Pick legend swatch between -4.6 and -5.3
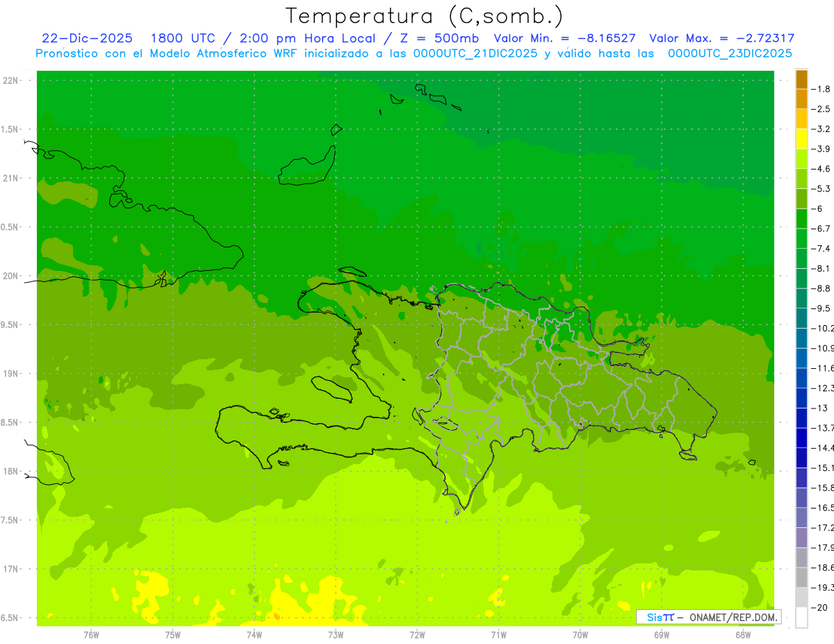The image size is (834, 644). (801, 179)
